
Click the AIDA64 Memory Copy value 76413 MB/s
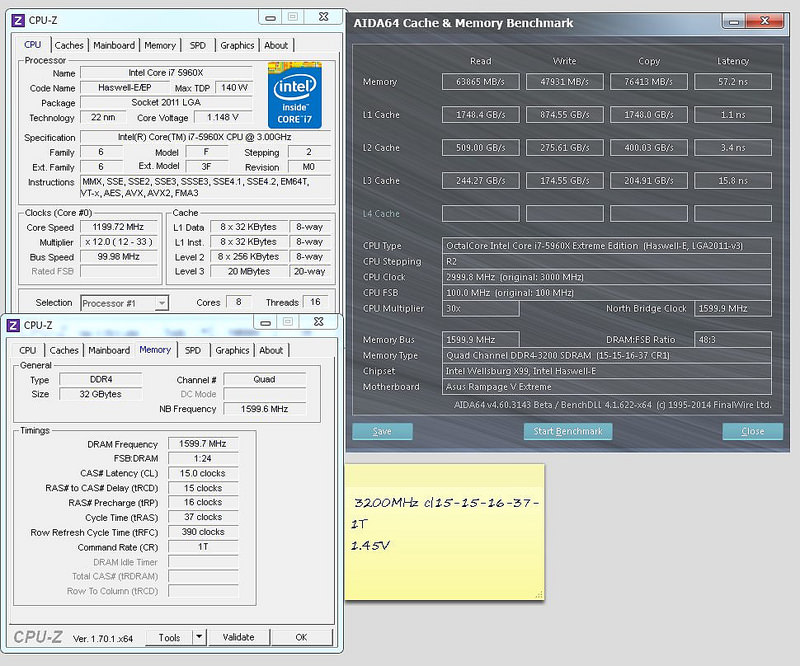click(649, 82)
